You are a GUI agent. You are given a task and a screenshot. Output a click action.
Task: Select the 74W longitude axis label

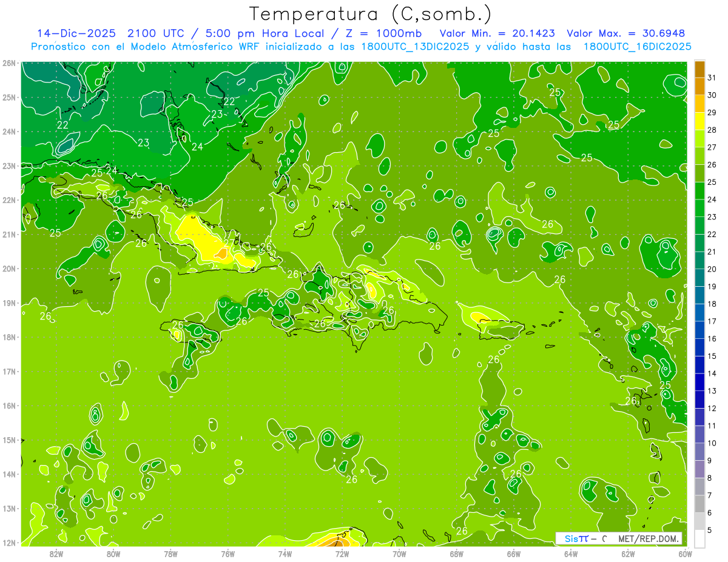[285, 554]
